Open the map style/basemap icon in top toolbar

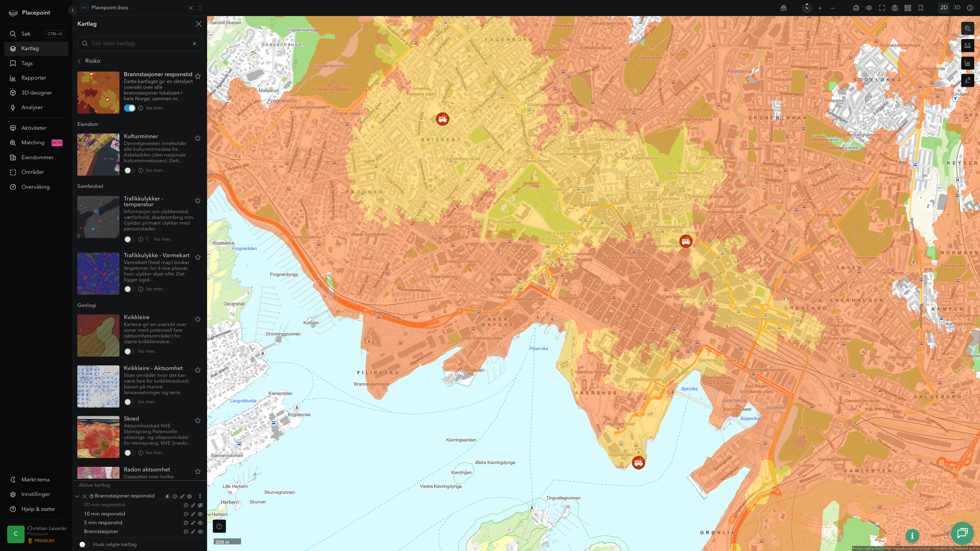point(784,8)
